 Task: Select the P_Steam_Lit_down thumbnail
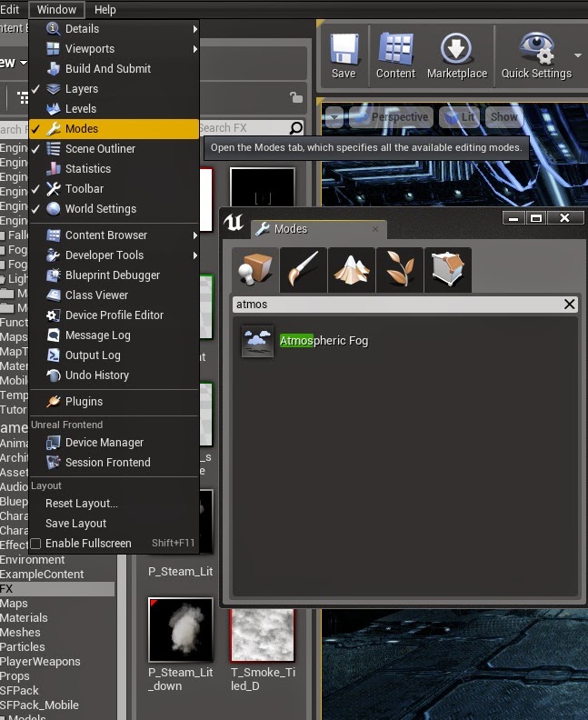pyautogui.click(x=180, y=629)
